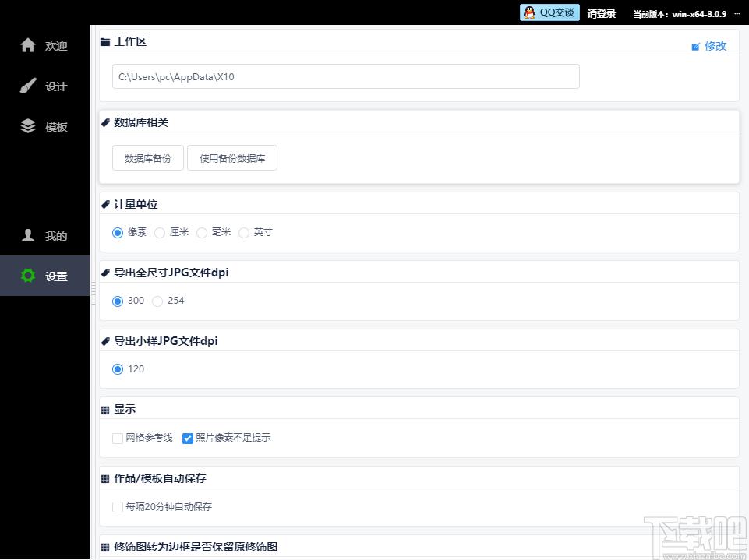
Task: Click the tag icon beside 导出全尺寸JPG文件dpi
Action: (105, 273)
